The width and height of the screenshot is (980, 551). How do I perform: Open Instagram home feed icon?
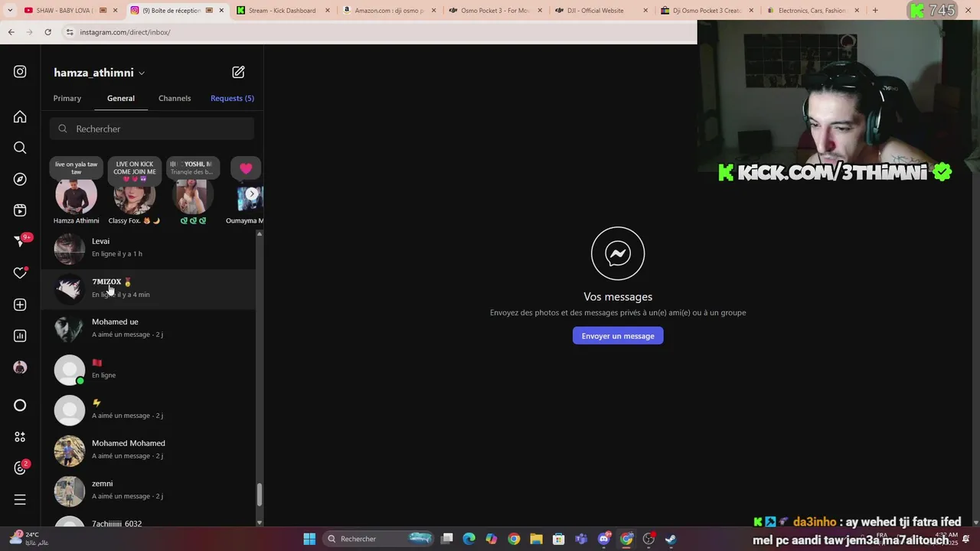tap(20, 117)
